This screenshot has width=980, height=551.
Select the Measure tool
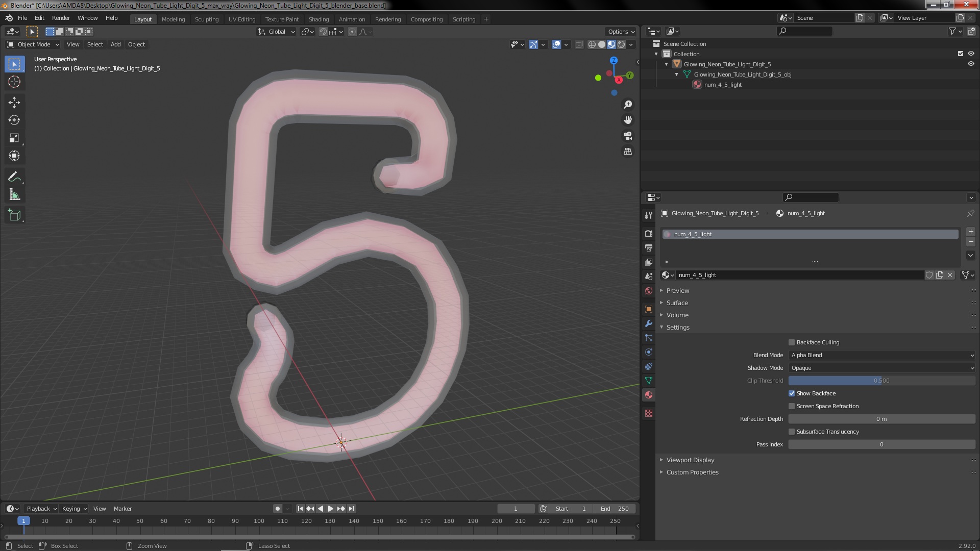14,195
